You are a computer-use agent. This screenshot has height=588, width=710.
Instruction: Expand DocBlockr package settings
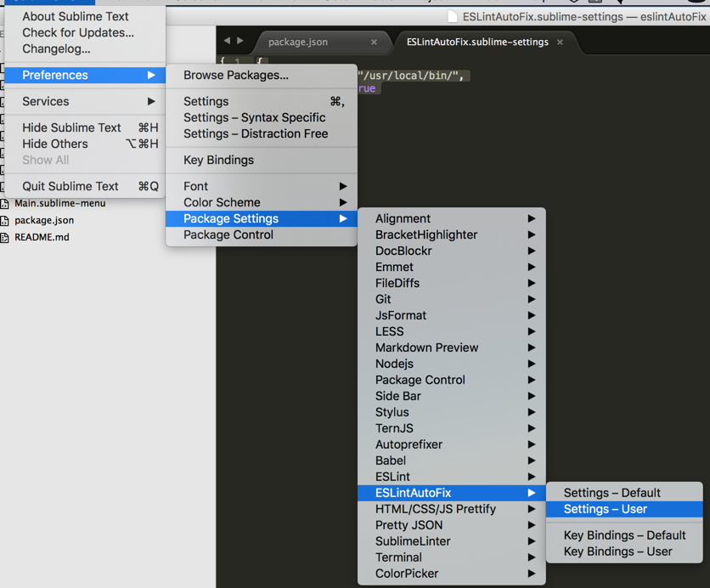click(452, 251)
